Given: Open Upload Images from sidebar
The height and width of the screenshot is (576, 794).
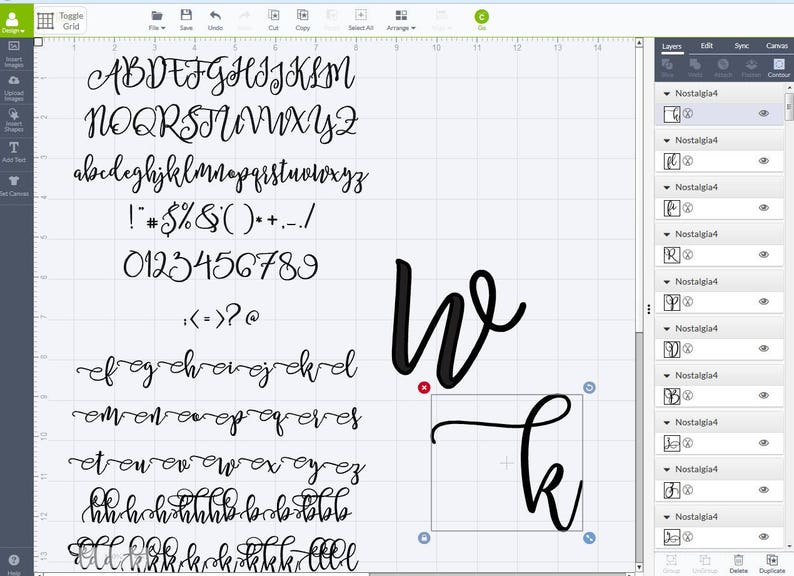Looking at the screenshot, I should pos(14,88).
